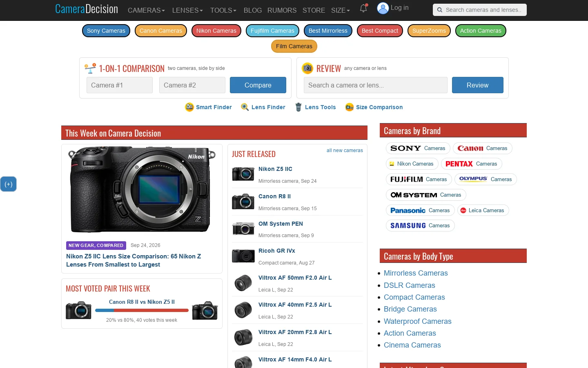Click the Nikon logo icon in the brand list
The width and height of the screenshot is (588, 368).
[392, 164]
